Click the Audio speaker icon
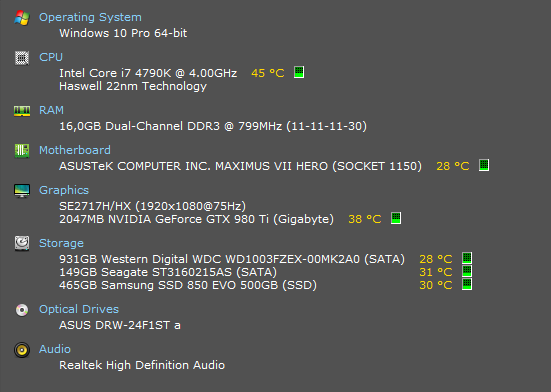Viewport: 551px width, 392px height. (x=22, y=350)
